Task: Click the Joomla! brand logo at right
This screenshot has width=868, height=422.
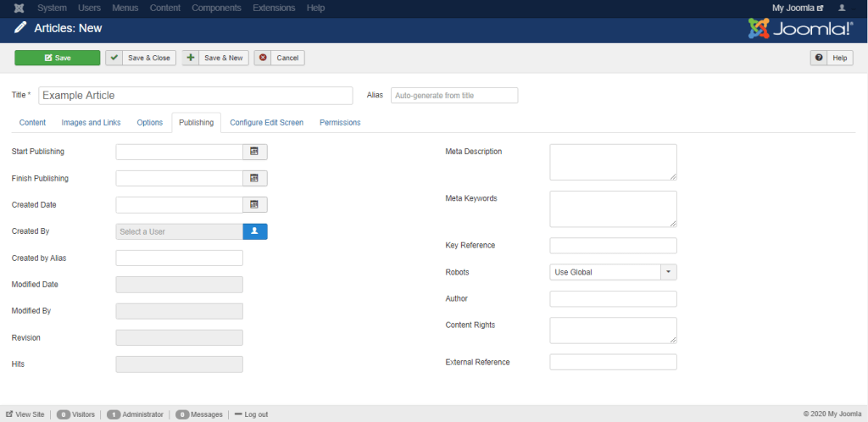Action: click(x=800, y=29)
